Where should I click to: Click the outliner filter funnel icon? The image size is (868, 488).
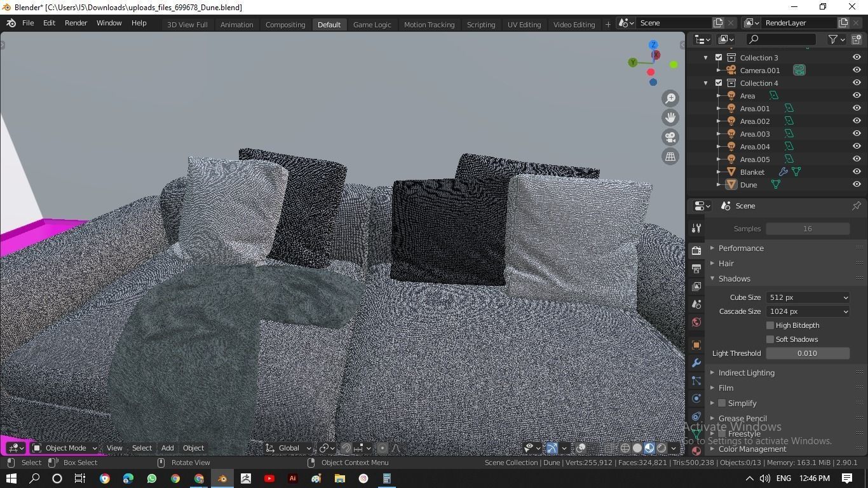(x=833, y=39)
